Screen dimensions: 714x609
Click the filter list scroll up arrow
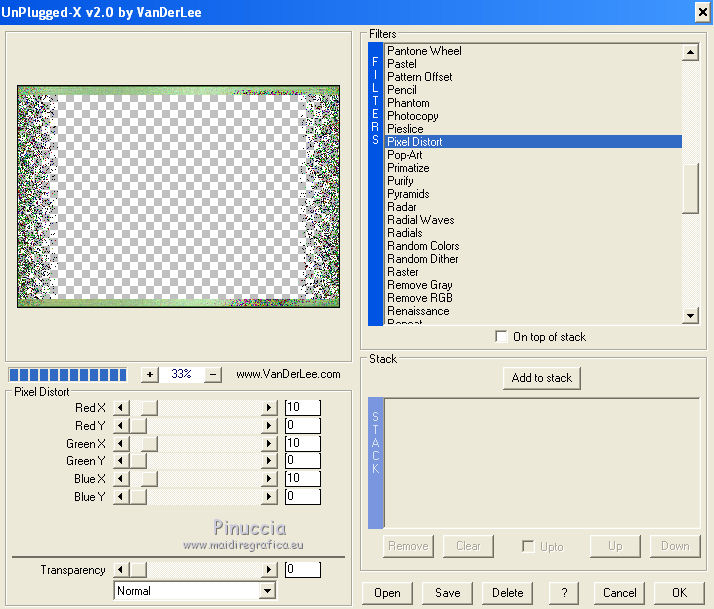tap(690, 52)
